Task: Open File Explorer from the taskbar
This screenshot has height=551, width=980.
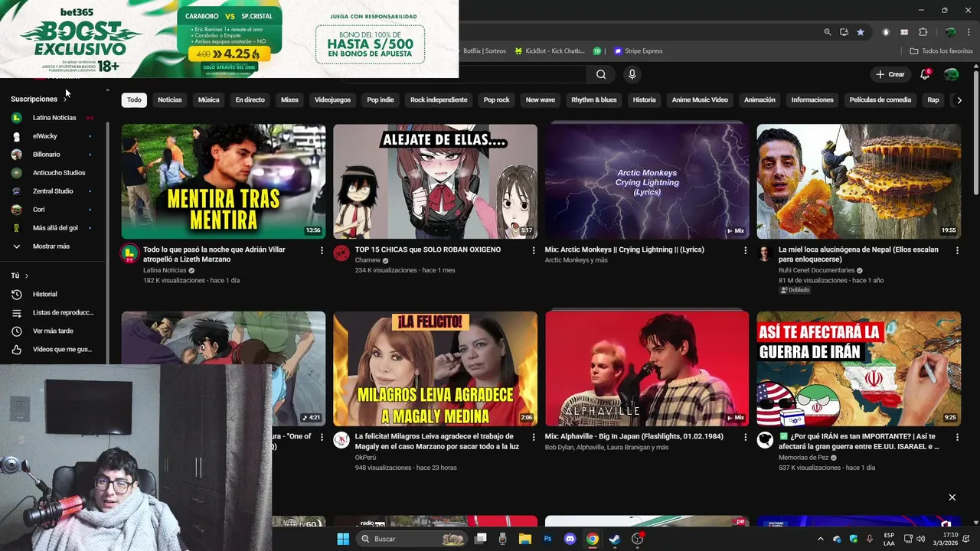Action: point(525,539)
